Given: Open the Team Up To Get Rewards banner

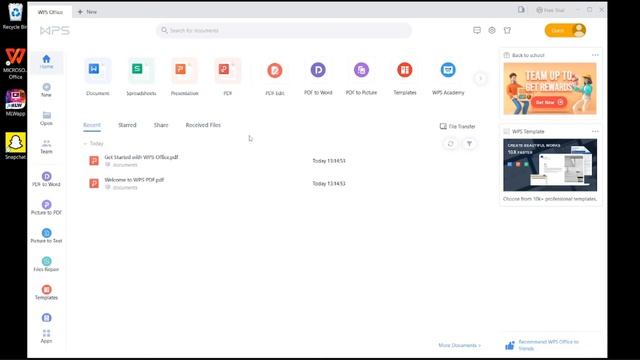Looking at the screenshot, I should point(550,89).
